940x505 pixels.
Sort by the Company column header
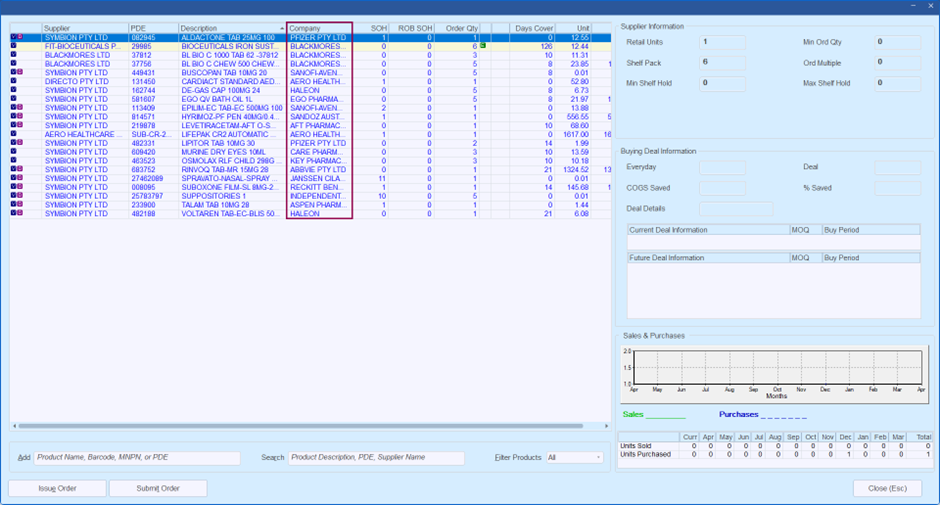point(320,28)
